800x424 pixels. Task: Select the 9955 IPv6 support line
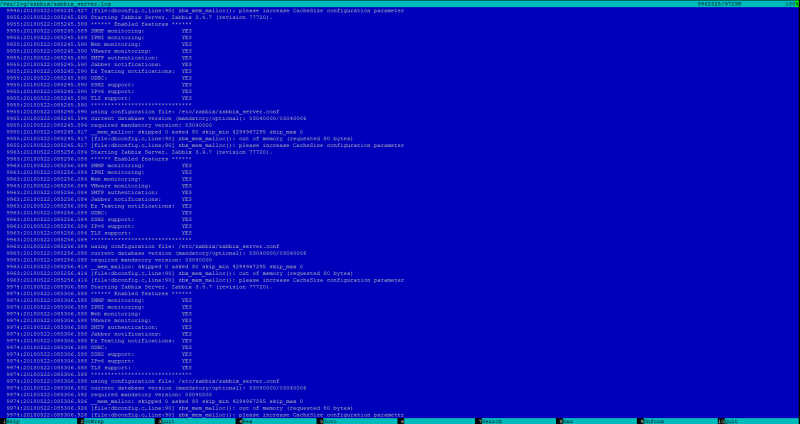[x=99, y=91]
